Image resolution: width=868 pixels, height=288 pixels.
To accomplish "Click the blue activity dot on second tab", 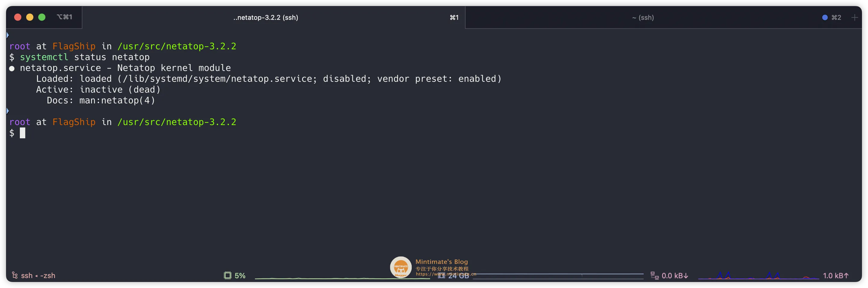I will (x=824, y=17).
